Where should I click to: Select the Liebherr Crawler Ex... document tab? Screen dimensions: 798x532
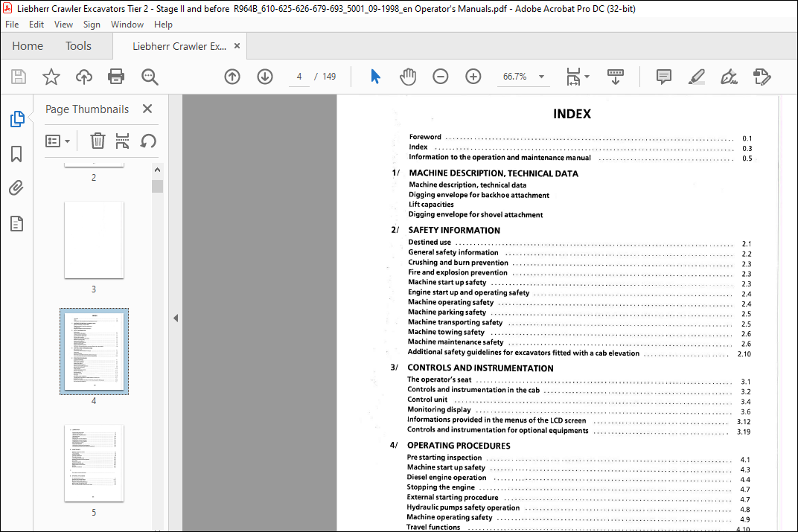click(179, 46)
